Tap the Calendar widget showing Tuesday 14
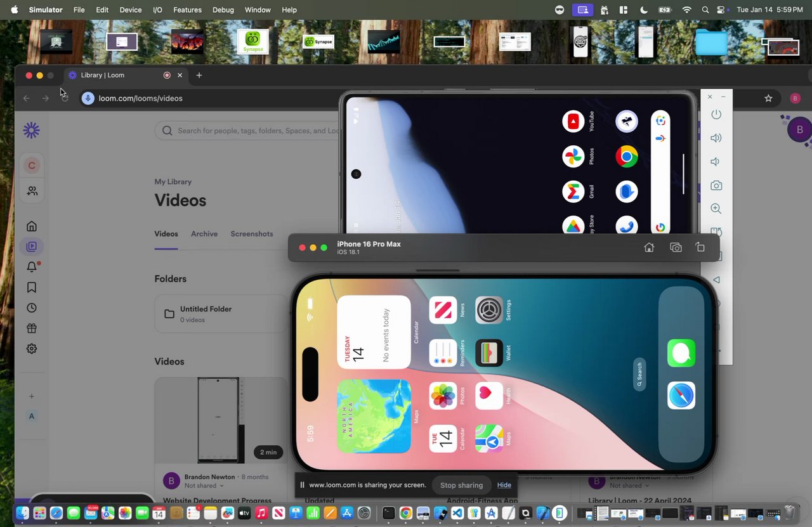The image size is (812, 527). (x=374, y=332)
